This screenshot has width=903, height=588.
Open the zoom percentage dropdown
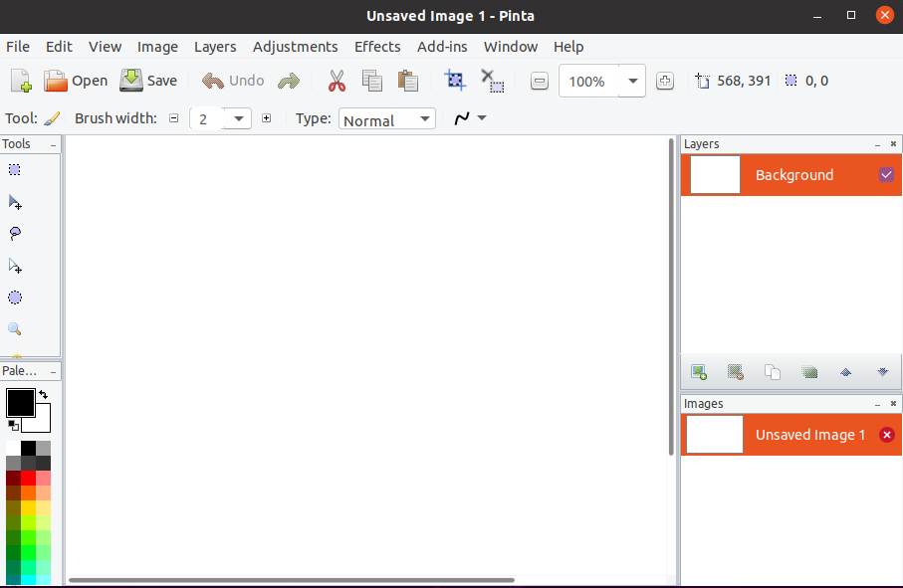[633, 82]
